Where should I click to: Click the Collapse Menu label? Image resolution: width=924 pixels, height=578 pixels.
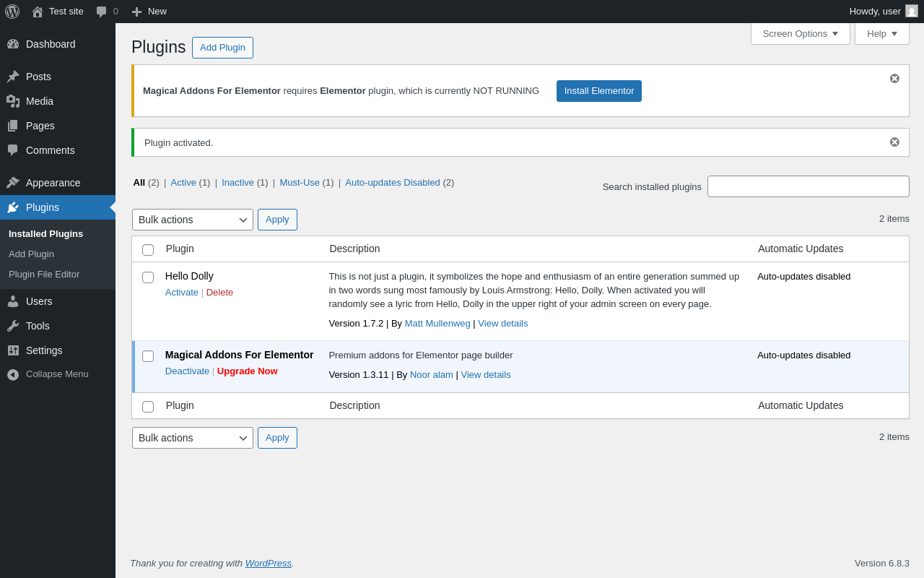tap(57, 374)
